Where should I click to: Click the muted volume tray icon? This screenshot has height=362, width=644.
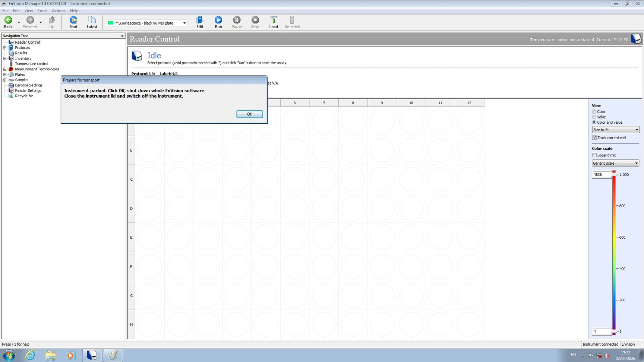(x=607, y=356)
